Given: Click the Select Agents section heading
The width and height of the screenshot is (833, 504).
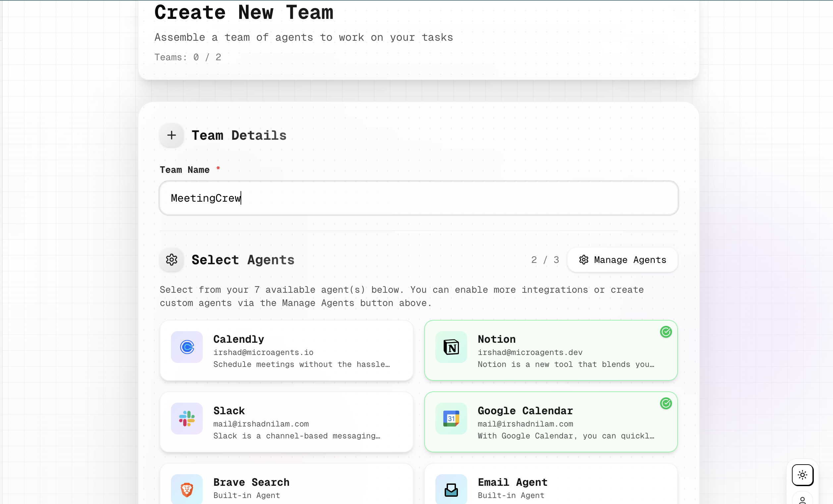Looking at the screenshot, I should pos(243,260).
